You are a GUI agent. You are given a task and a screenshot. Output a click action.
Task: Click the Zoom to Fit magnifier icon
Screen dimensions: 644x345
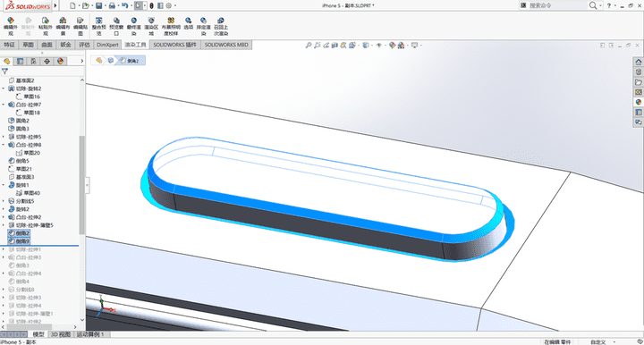click(x=309, y=45)
